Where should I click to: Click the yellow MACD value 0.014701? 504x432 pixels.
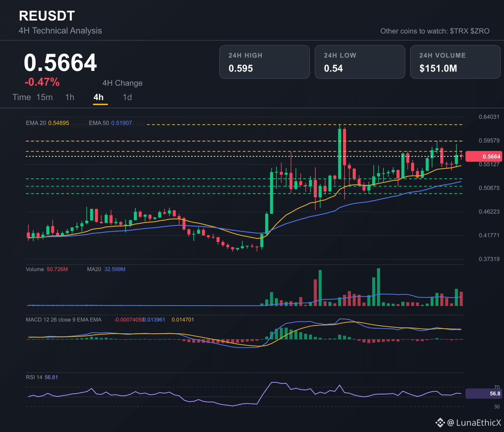coord(183,320)
